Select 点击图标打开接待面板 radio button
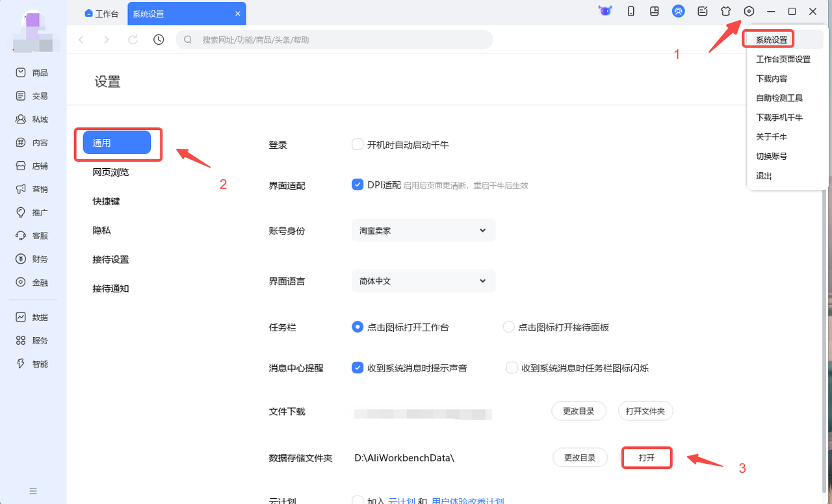The height and width of the screenshot is (504, 832). tap(508, 327)
